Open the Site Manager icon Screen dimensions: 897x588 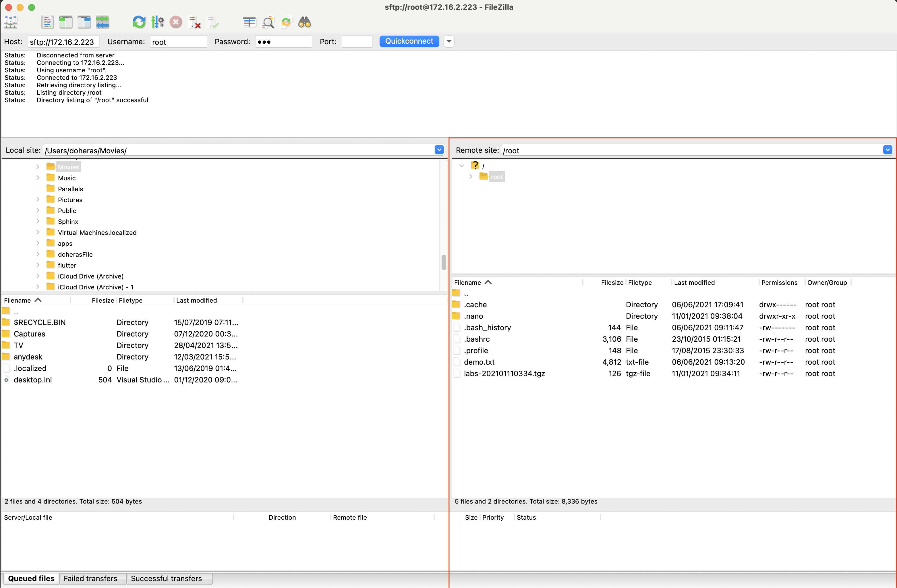coord(11,23)
